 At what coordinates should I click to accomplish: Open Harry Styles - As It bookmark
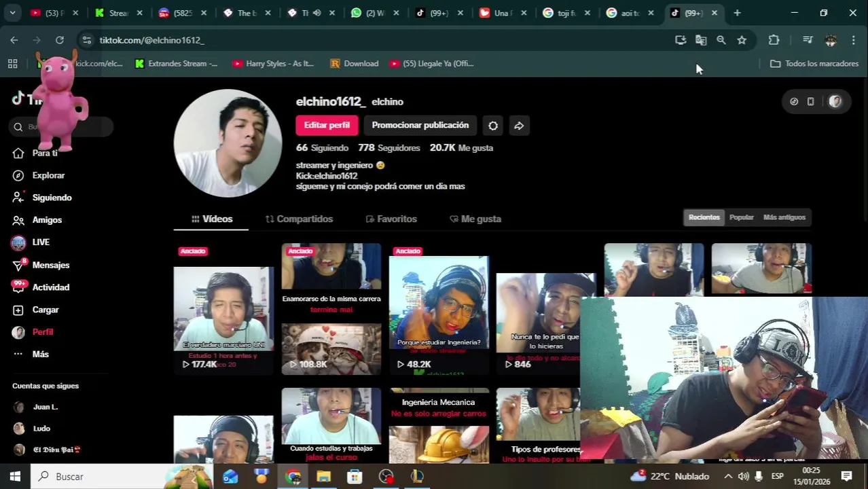273,63
